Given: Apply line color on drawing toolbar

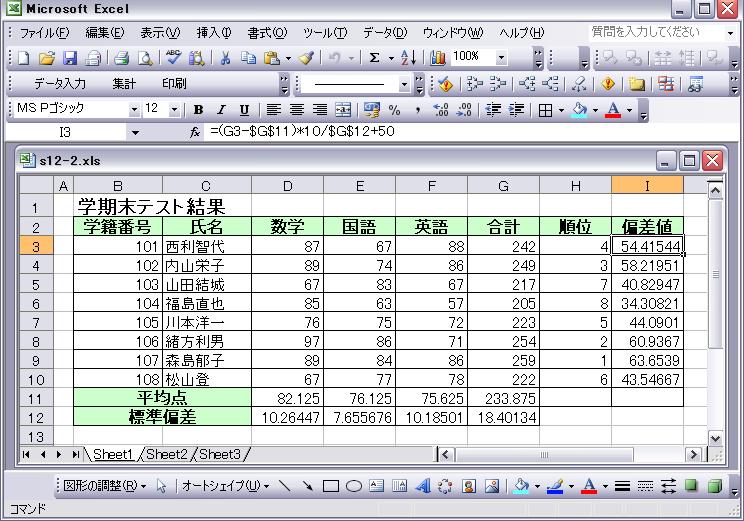Looking at the screenshot, I should point(555,486).
